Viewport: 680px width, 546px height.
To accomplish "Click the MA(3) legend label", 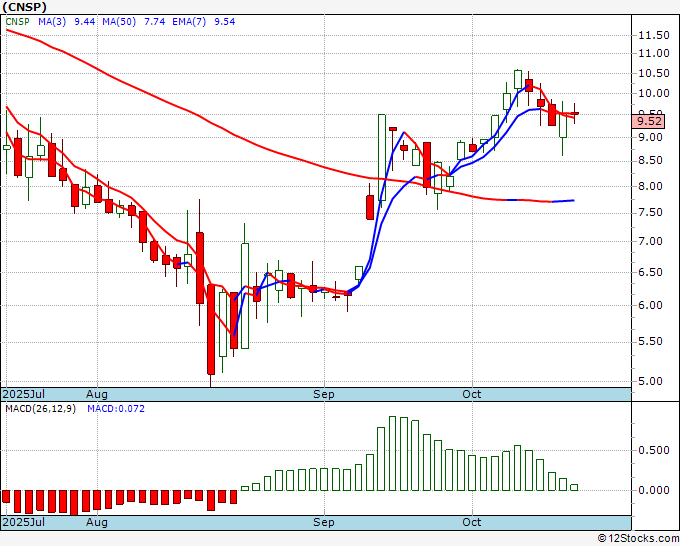I will 52,22.
